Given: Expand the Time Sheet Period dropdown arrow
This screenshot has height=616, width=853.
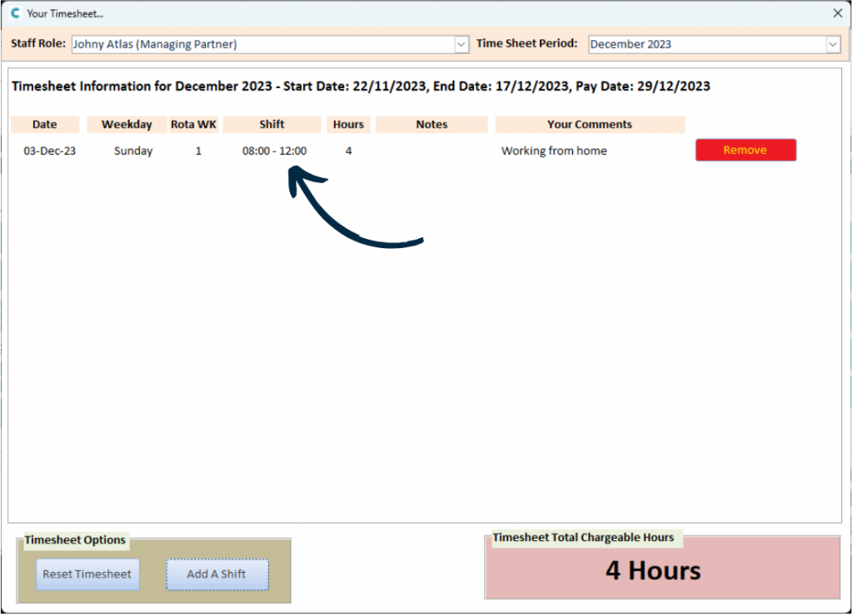Looking at the screenshot, I should (832, 44).
